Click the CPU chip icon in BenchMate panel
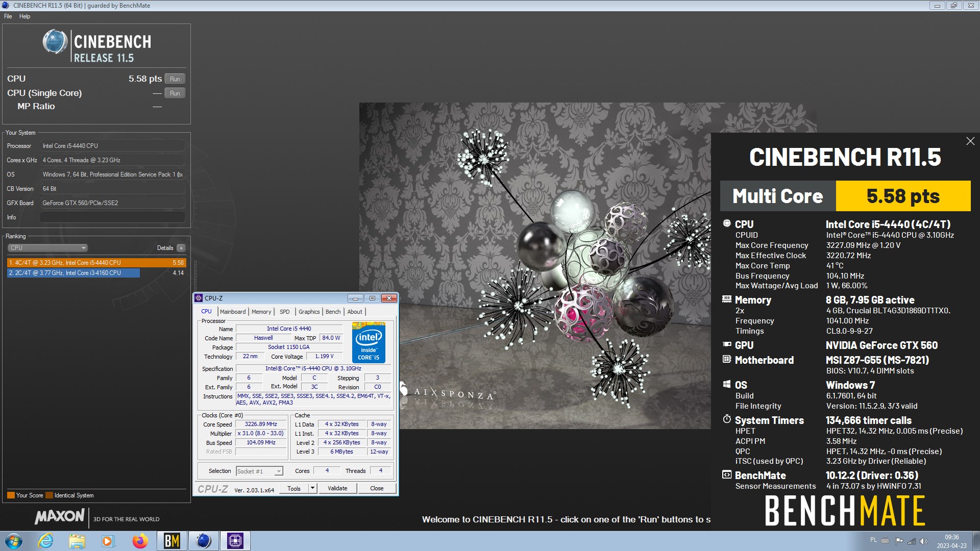Screen dimensions: 980x551 coord(727,223)
